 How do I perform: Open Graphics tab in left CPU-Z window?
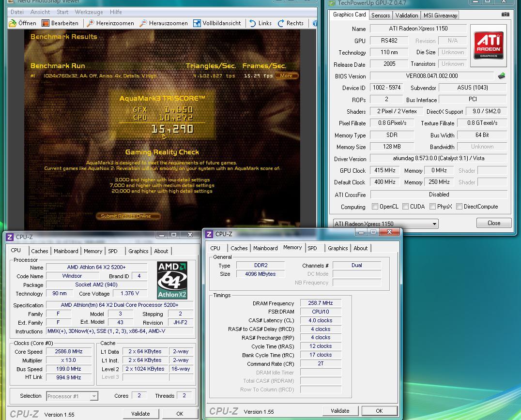[138, 251]
